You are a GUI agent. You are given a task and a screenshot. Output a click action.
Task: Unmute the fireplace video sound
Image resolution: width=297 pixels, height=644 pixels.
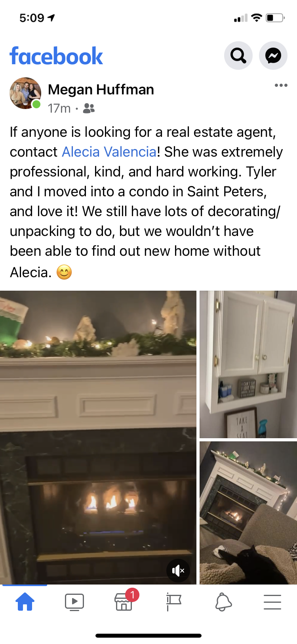point(178,571)
